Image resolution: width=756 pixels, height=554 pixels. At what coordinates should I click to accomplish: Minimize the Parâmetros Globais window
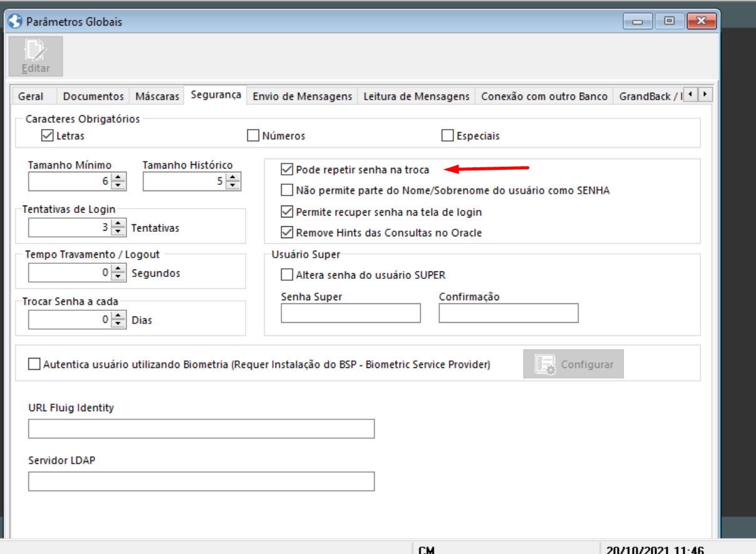tap(638, 21)
